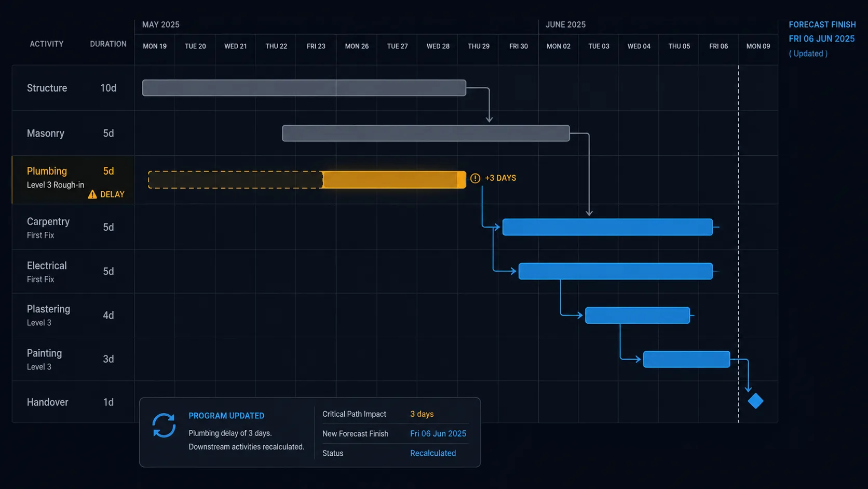Click the Structure activity name
This screenshot has height=489, width=868.
(x=47, y=88)
